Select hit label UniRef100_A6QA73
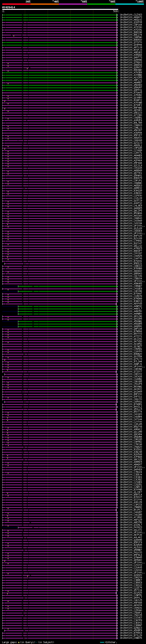This screenshot has height=644, width=146. [x=131, y=17]
